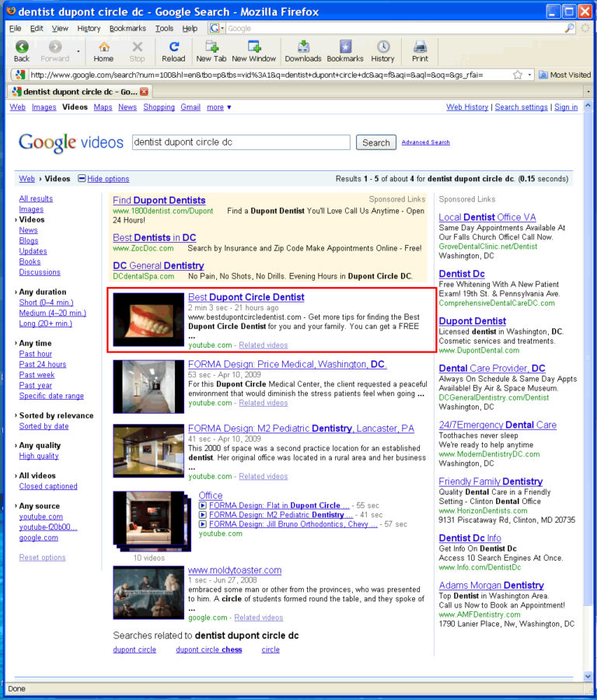Image resolution: width=597 pixels, height=700 pixels.
Task: Open dropdown arrow next to Forward button
Action: coord(78,51)
